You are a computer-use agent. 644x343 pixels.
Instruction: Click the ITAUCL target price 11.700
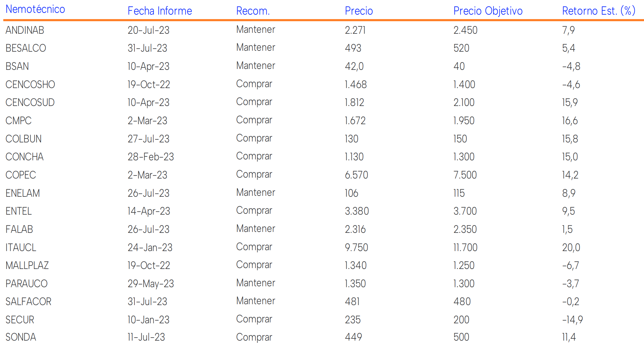[465, 247]
